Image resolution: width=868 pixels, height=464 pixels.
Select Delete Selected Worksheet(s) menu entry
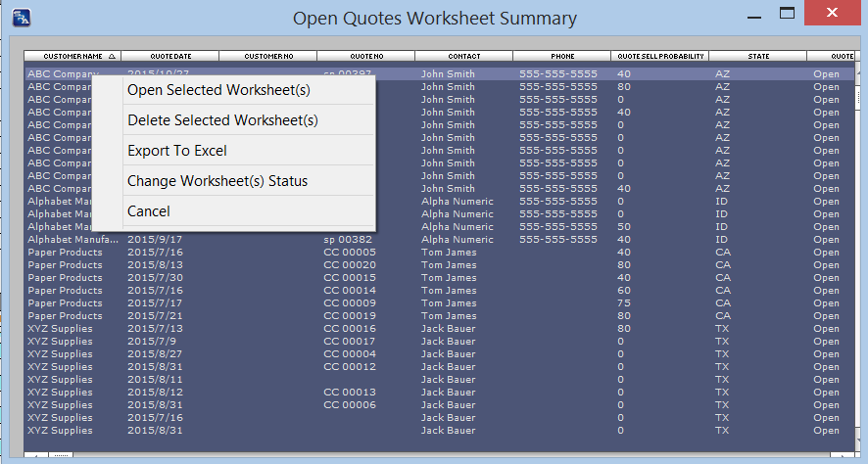pos(222,120)
